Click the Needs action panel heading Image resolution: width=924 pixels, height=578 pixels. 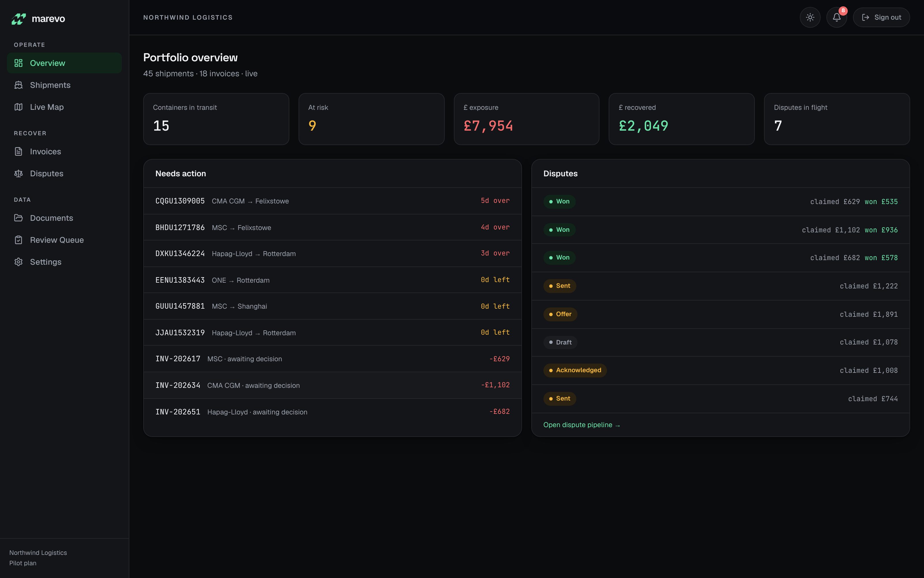click(180, 174)
